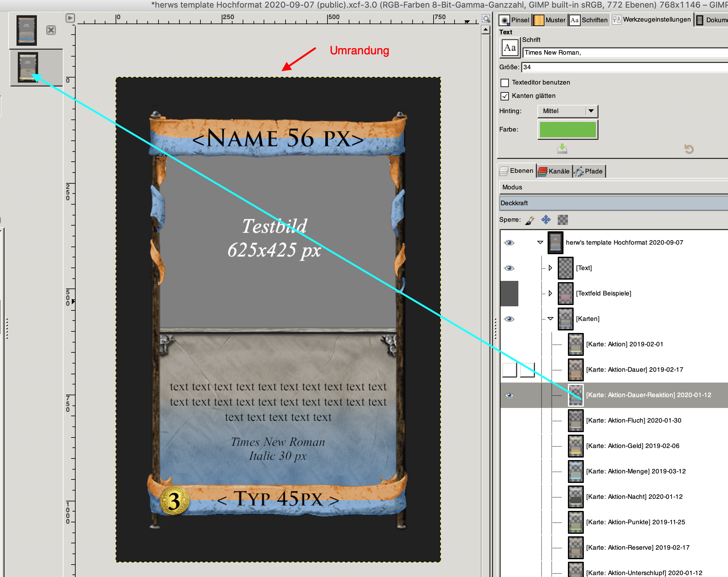Collapse the [Karten] layer group

pos(550,319)
